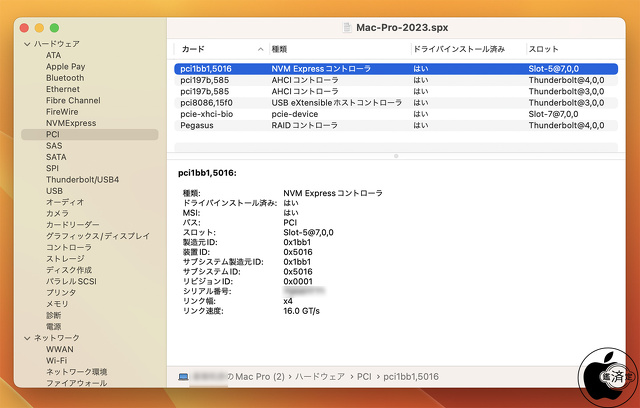Click the split-pane divider handle dot
This screenshot has height=408, width=640.
coord(396,156)
